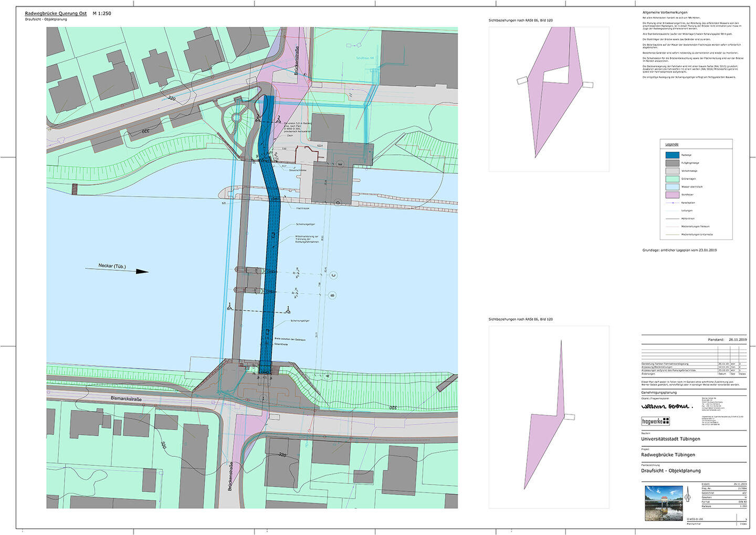Click the 'Universitätsstadt Tübingen' client text
This screenshot has width=756, height=535.
pyautogui.click(x=670, y=439)
